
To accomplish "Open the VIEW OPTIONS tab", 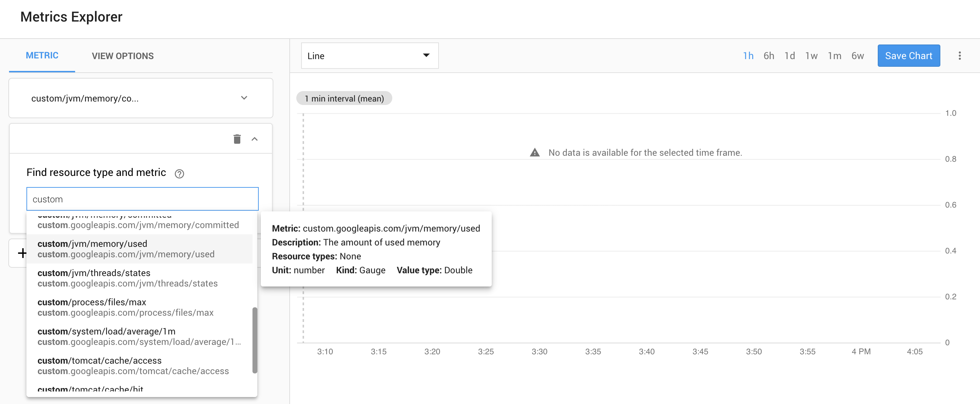I will pos(122,56).
